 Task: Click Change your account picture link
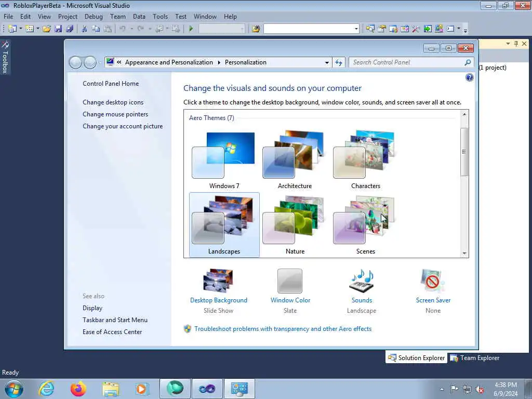click(123, 126)
